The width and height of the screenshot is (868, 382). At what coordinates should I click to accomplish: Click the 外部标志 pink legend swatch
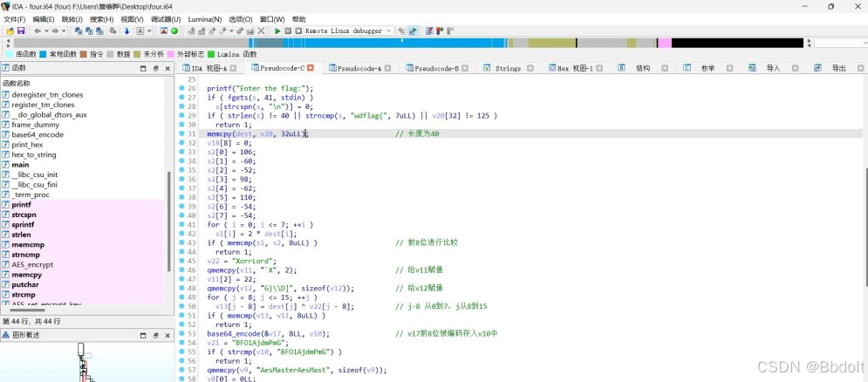(x=170, y=54)
